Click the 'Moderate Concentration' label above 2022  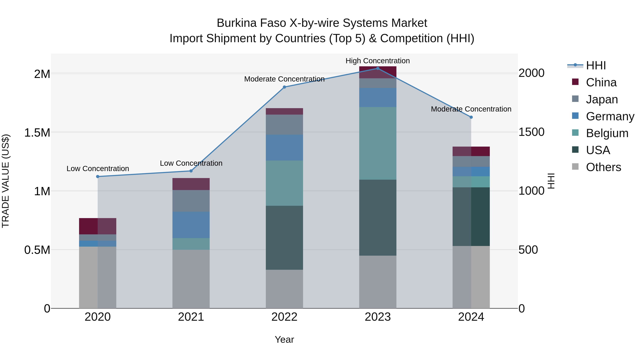click(x=284, y=79)
